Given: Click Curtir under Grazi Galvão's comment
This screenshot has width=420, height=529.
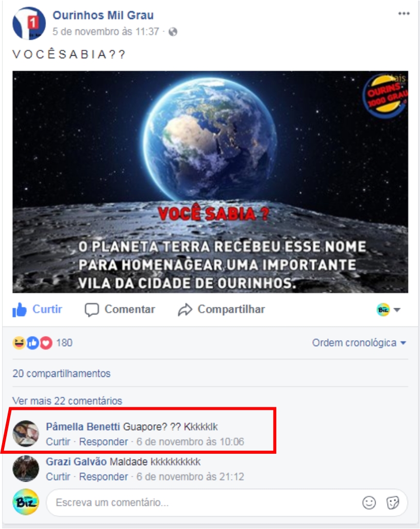Looking at the screenshot, I should click(x=58, y=477).
